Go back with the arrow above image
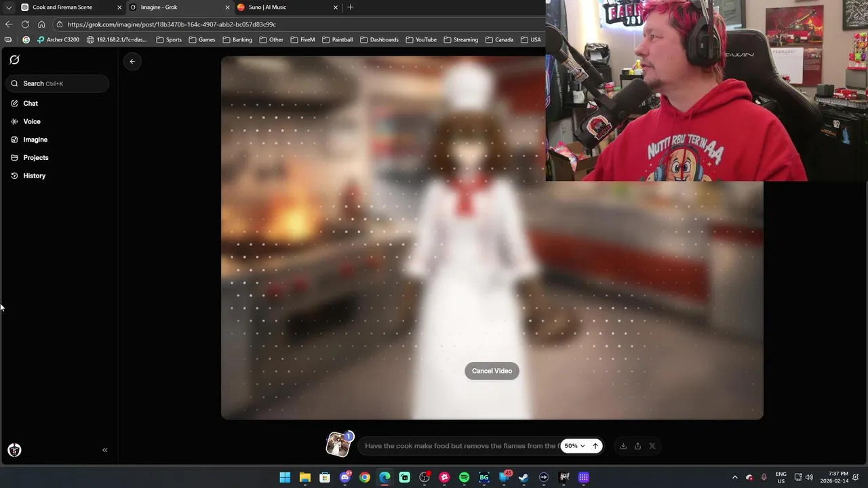 tap(132, 61)
